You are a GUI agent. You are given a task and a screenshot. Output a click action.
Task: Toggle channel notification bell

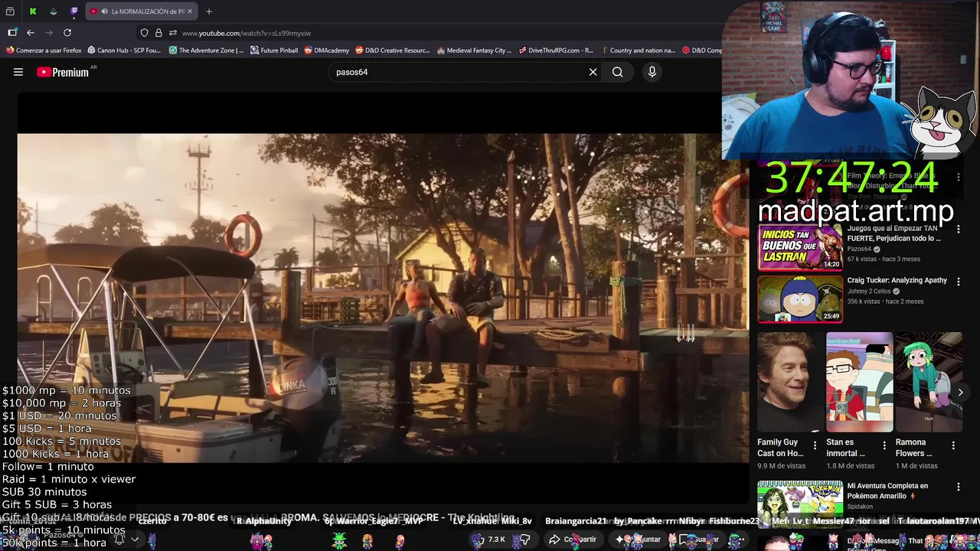pyautogui.click(x=119, y=540)
